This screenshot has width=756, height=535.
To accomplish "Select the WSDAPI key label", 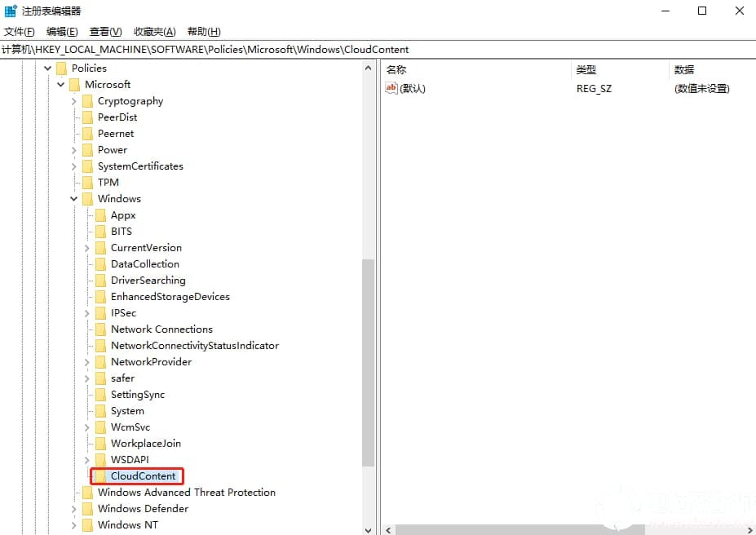I will [130, 460].
